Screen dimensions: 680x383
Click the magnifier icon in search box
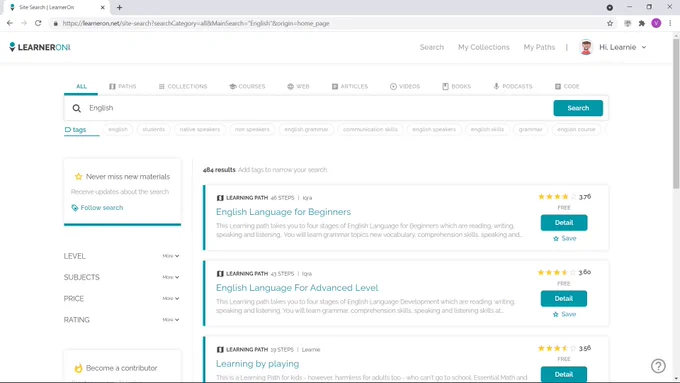tap(77, 108)
